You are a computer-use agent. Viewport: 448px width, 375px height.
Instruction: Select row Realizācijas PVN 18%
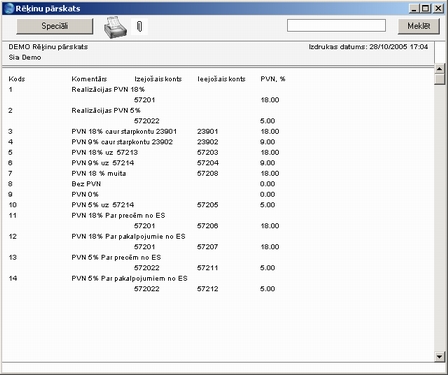point(108,89)
